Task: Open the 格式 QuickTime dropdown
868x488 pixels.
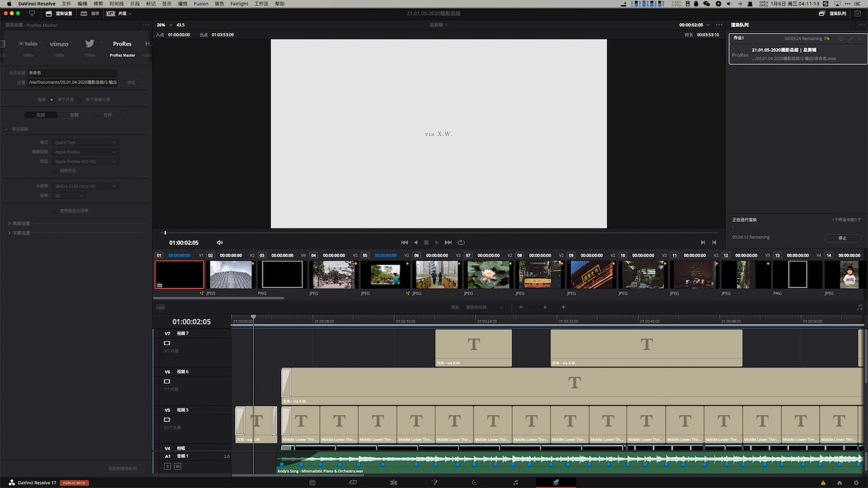Action: [x=84, y=142]
